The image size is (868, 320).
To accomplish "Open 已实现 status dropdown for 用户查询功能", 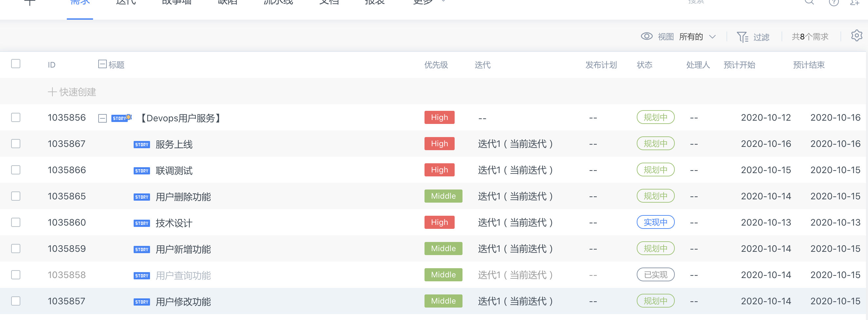I will coord(655,275).
